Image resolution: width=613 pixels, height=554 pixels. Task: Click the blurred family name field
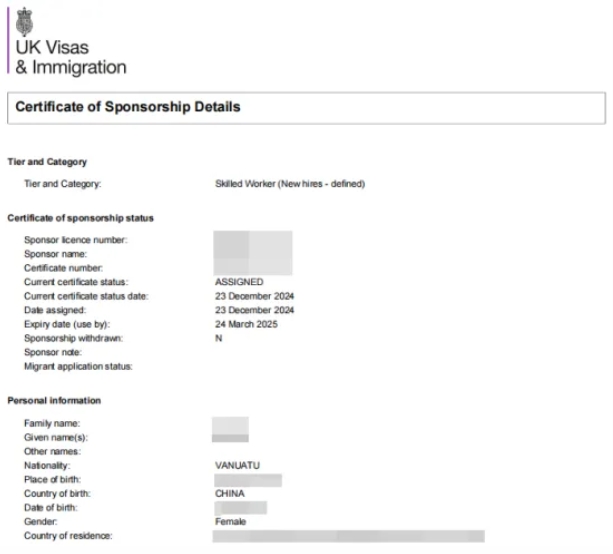(x=230, y=425)
